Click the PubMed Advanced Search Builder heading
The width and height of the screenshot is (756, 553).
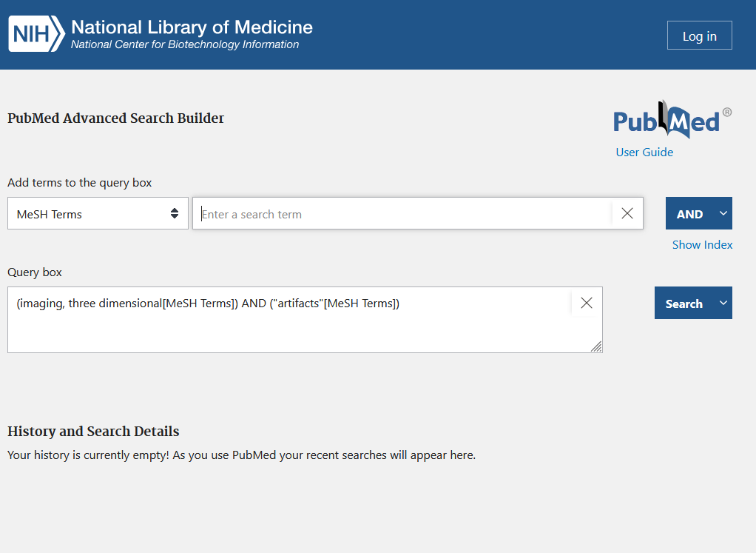(115, 118)
